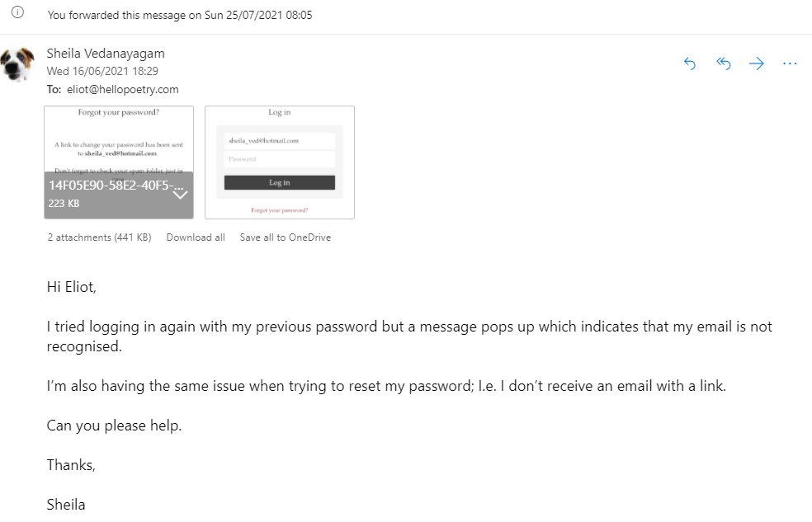Click Download all attachments
This screenshot has height=522, width=812.
[x=196, y=237]
